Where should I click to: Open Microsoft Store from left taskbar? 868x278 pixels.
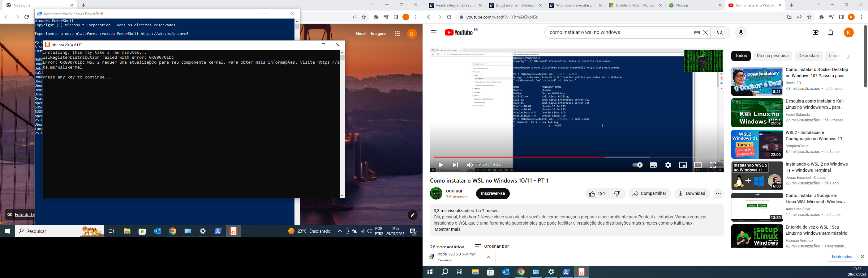tap(142, 231)
